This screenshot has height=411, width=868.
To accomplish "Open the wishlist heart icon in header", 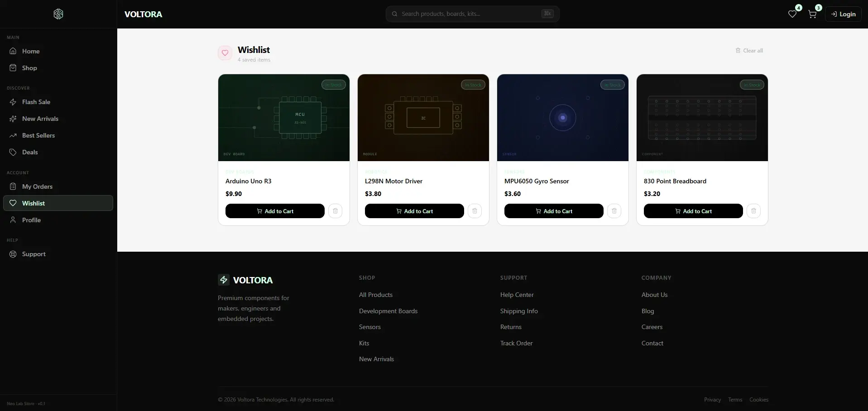I will click(792, 14).
